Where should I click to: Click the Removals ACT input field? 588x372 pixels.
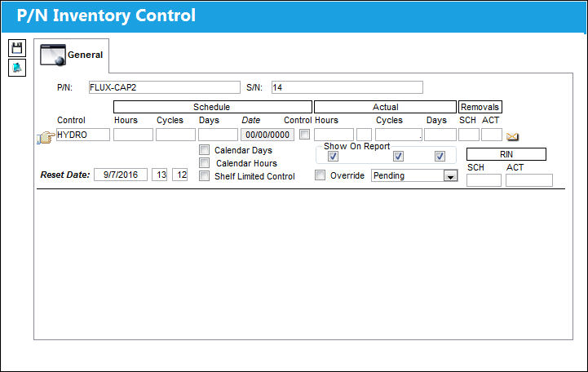point(492,135)
